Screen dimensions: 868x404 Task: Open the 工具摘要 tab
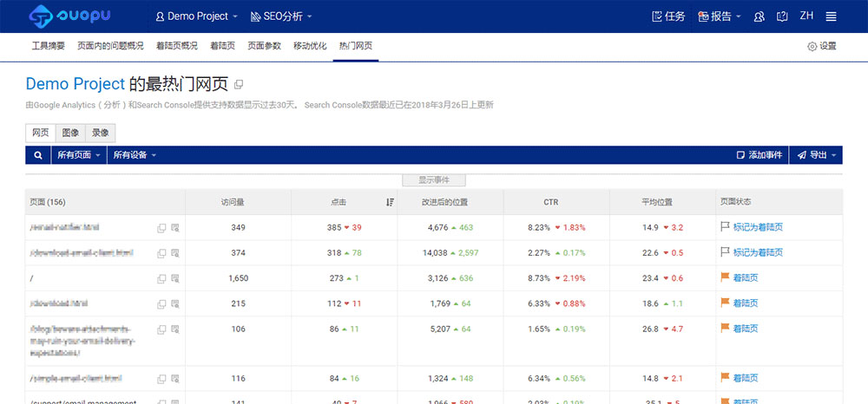(48, 47)
